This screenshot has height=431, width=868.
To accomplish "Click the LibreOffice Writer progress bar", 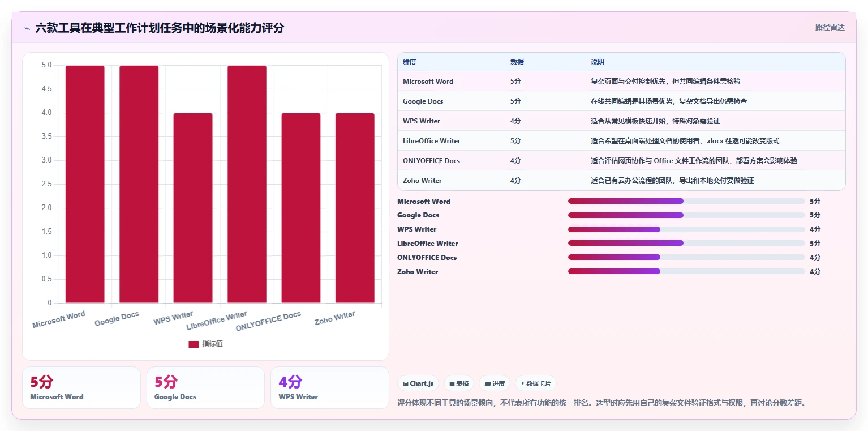I will (x=686, y=244).
